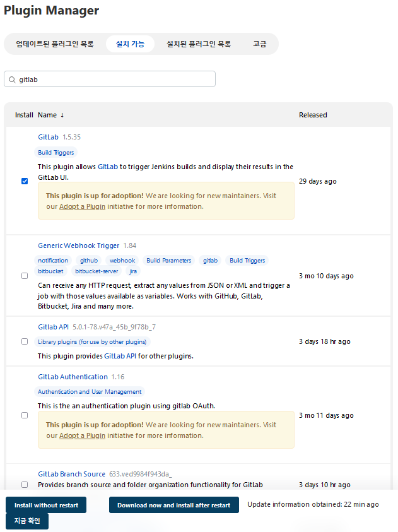Click the '29 days ago' release text

point(318,181)
